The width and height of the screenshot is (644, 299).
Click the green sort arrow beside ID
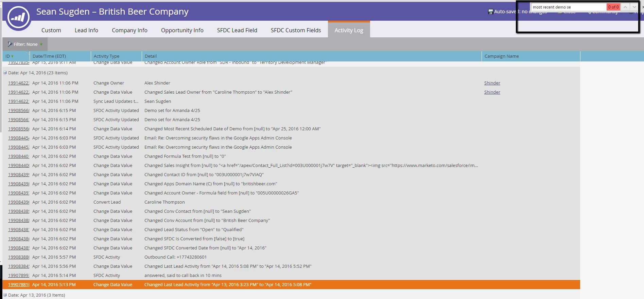(x=13, y=56)
